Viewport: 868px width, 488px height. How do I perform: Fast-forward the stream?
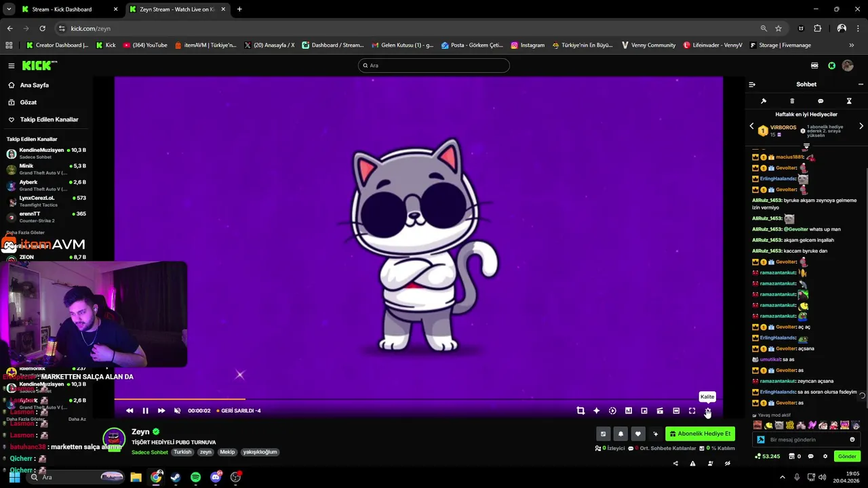coord(161,411)
